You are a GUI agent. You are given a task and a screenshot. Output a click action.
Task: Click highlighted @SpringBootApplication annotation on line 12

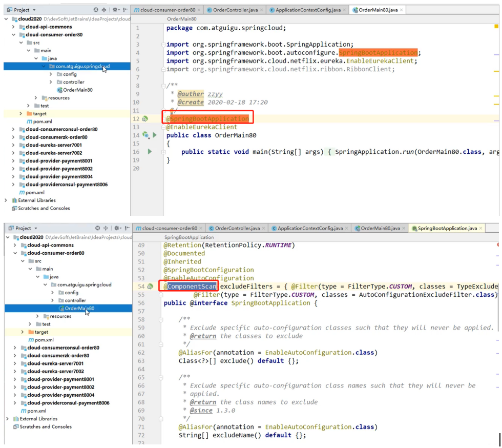pos(207,118)
